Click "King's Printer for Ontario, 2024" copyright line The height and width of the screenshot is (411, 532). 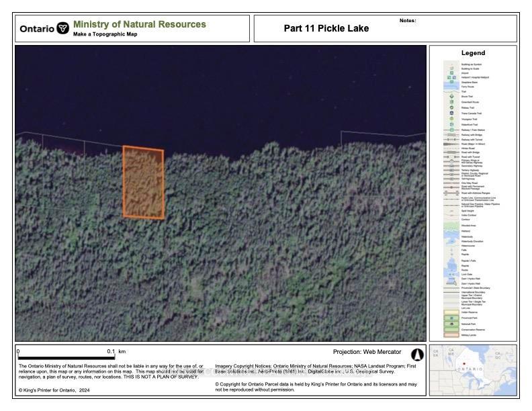coord(54,390)
